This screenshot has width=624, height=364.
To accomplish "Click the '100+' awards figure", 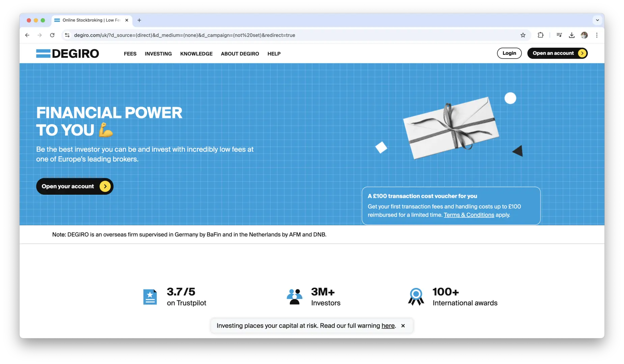I will click(446, 292).
